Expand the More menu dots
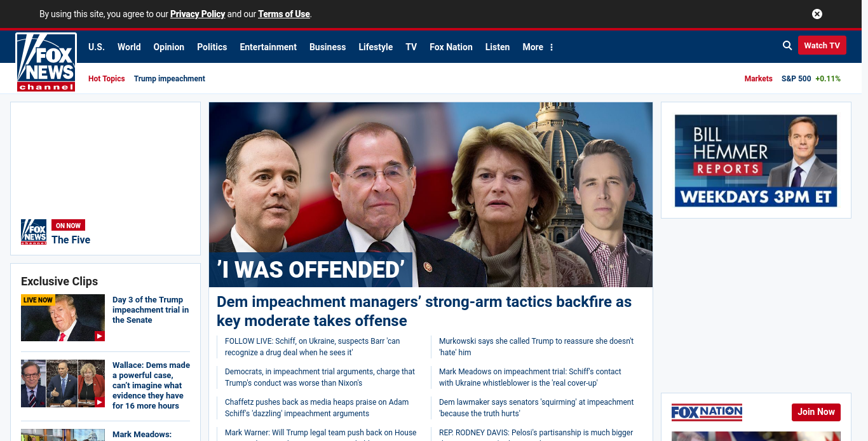The width and height of the screenshot is (868, 441). 552,47
